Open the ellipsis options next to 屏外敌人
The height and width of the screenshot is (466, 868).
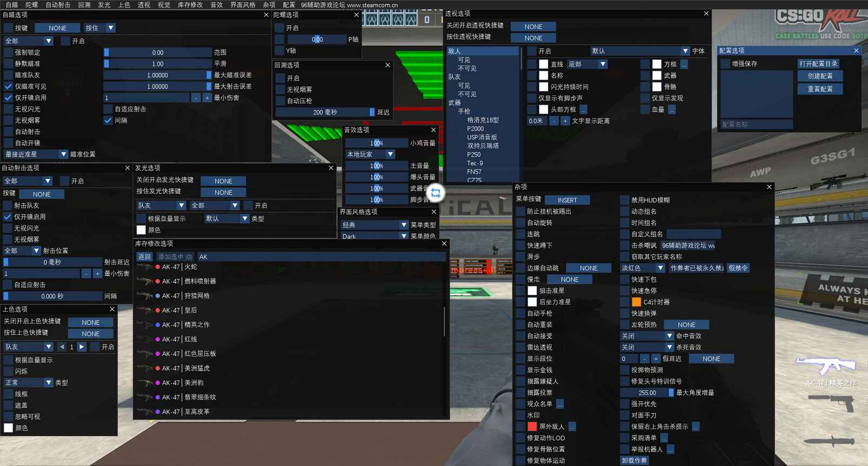572,427
